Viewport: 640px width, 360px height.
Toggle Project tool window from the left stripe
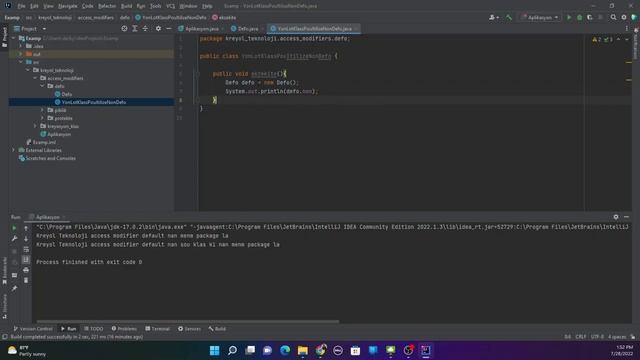point(4,37)
